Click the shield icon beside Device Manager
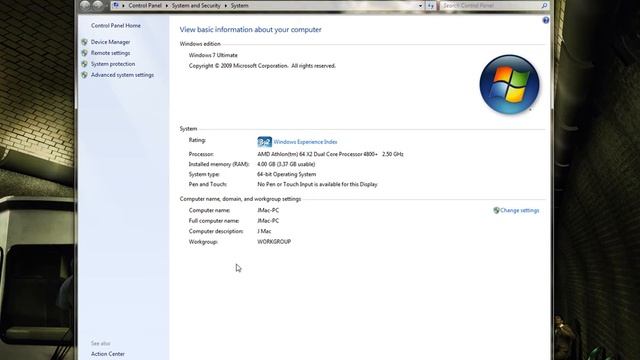Viewport: 640px width, 360px height. pyautogui.click(x=84, y=42)
